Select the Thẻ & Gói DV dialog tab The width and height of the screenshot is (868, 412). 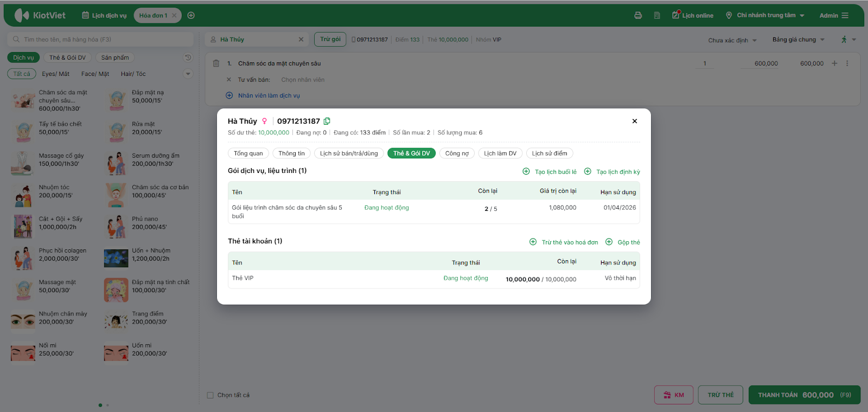tap(411, 153)
